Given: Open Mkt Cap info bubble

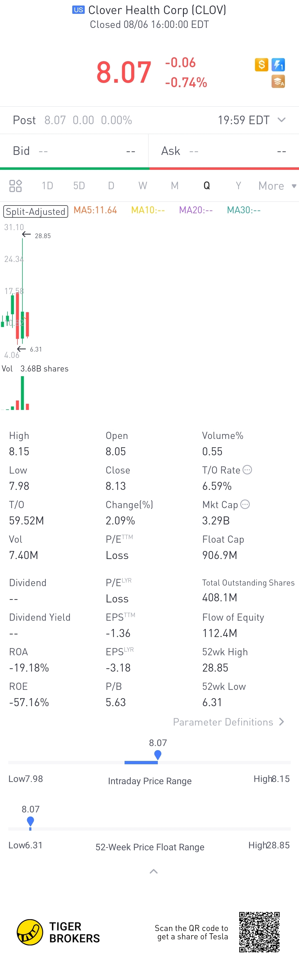Looking at the screenshot, I should pyautogui.click(x=245, y=504).
